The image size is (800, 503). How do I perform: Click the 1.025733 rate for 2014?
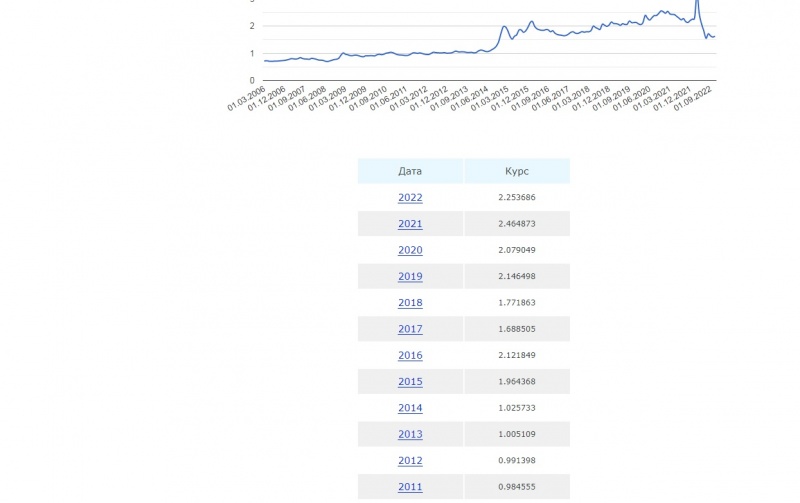tap(517, 408)
